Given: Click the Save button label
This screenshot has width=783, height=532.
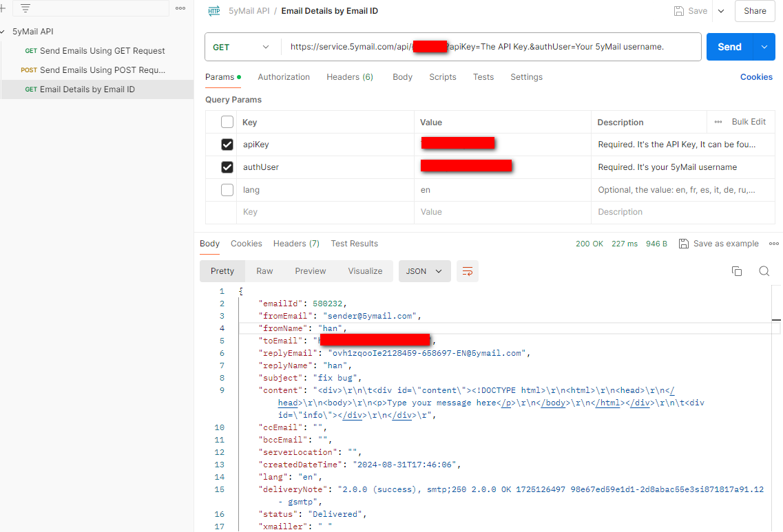Looking at the screenshot, I should (698, 11).
